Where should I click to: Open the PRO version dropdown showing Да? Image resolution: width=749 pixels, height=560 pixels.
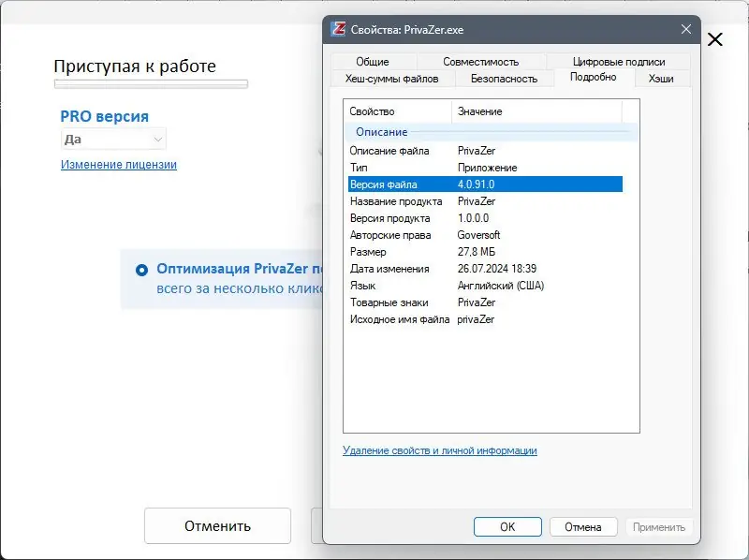tap(113, 139)
